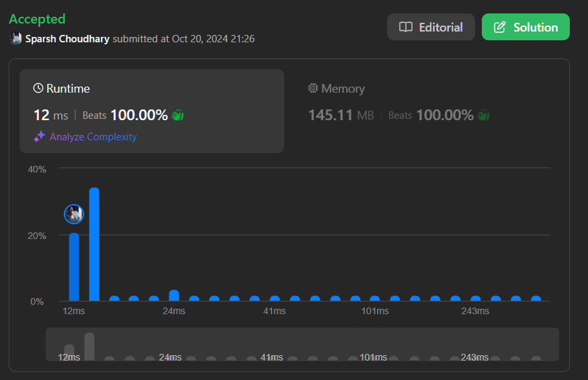
Task: Select the first bar above the 12ms label
Action: click(74, 267)
